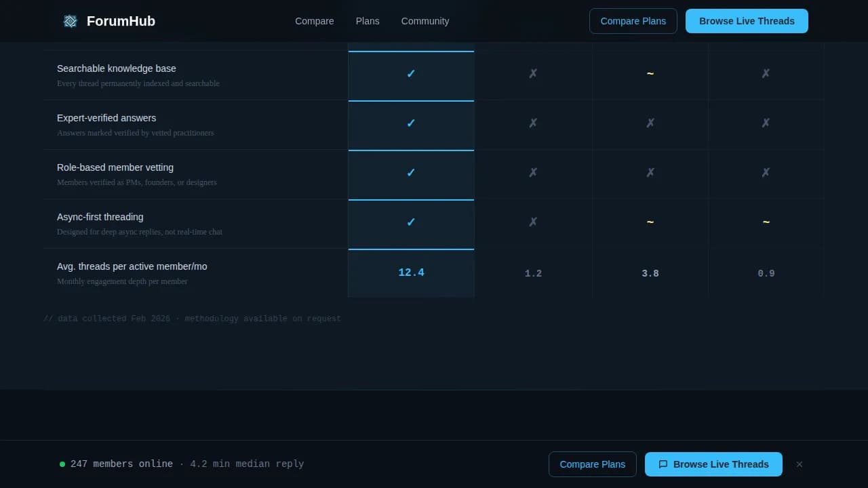Click the green online status dot
This screenshot has height=488, width=868.
[x=62, y=464]
